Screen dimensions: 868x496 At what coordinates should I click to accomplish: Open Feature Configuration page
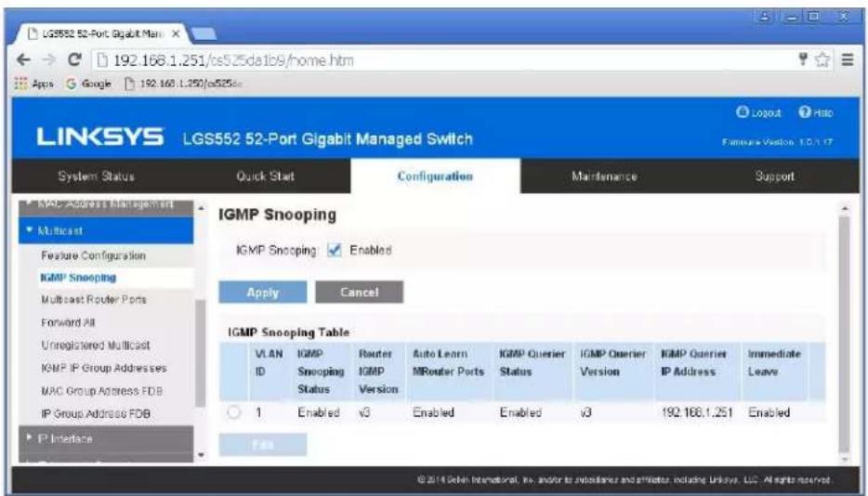(93, 255)
